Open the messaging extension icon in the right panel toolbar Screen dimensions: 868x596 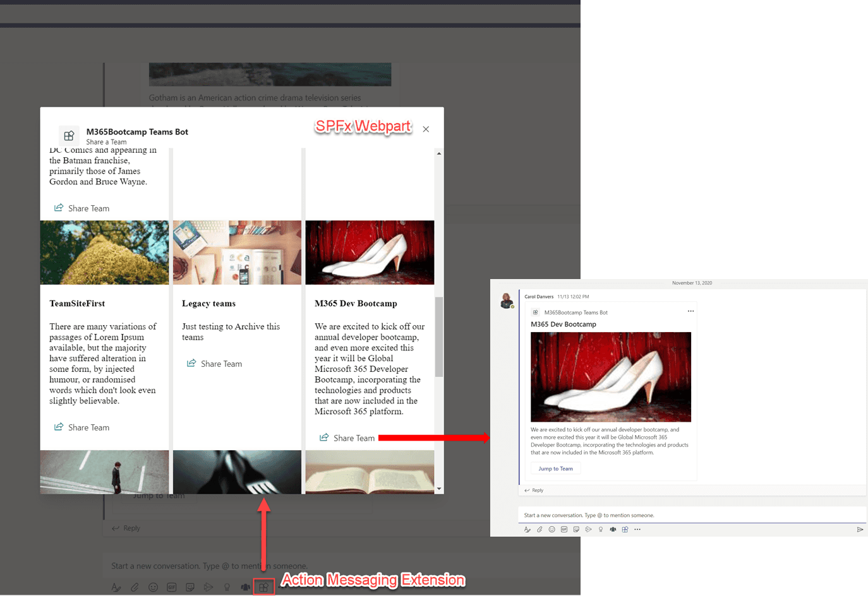pyautogui.click(x=625, y=530)
